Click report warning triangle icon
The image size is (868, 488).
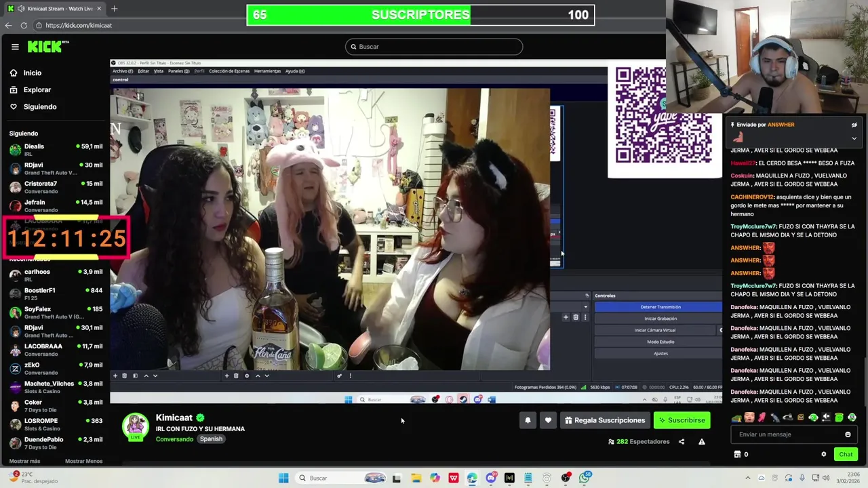click(x=702, y=442)
